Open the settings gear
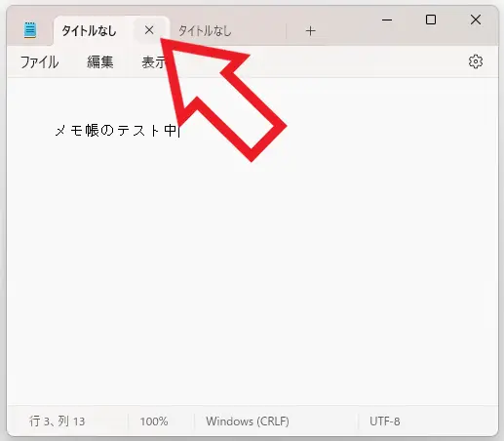The height and width of the screenshot is (441, 504). (x=476, y=61)
